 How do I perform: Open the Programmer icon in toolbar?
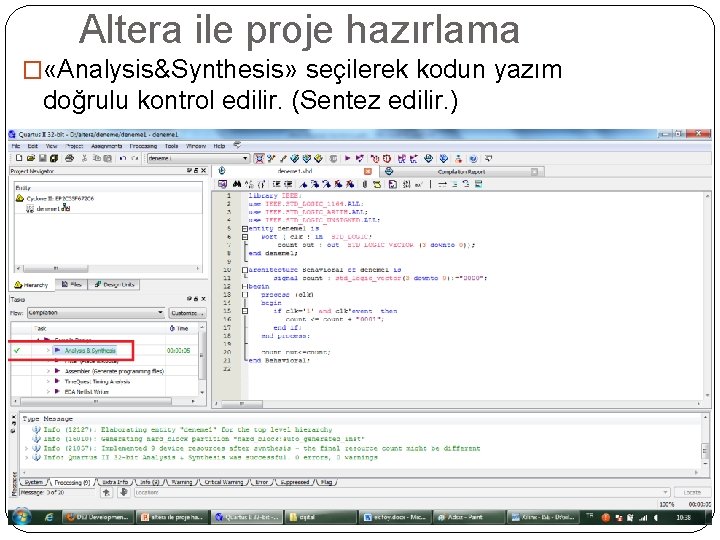[443, 158]
